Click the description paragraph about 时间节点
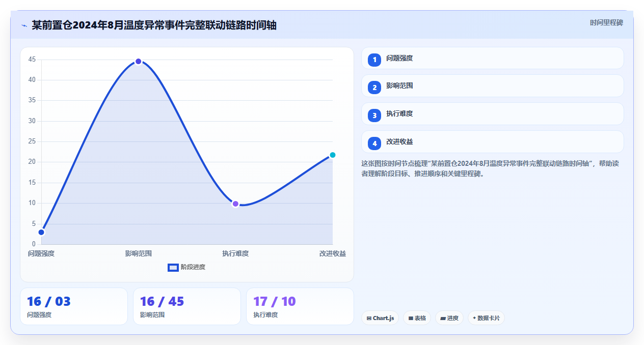 pyautogui.click(x=491, y=168)
